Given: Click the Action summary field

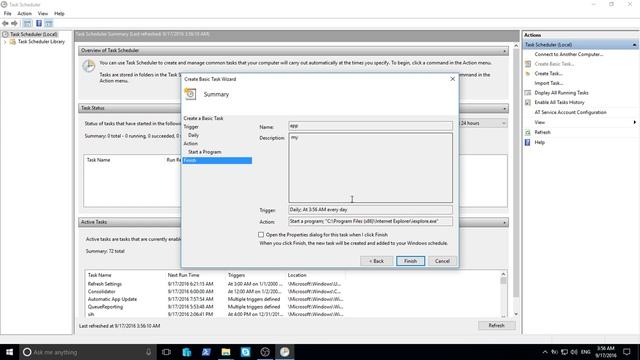Looking at the screenshot, I should click(x=370, y=221).
